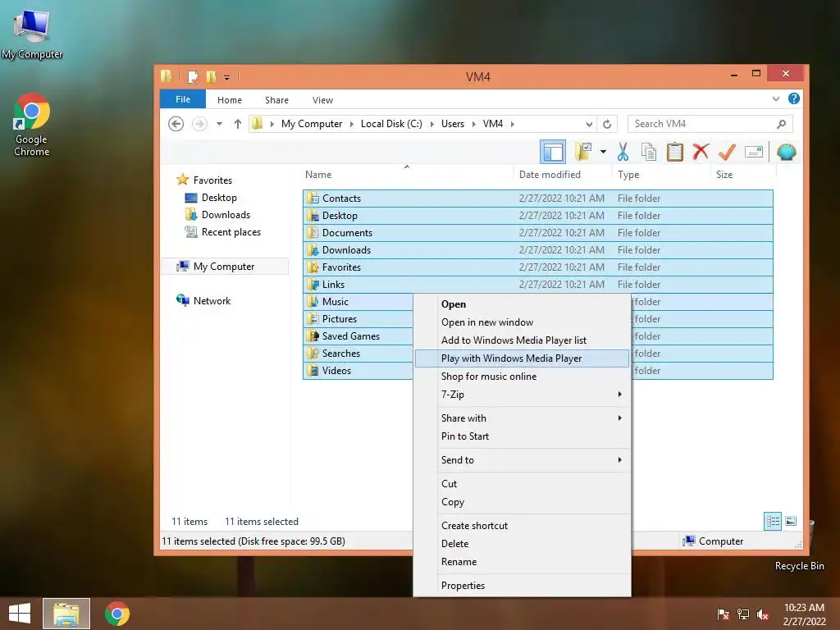
Task: Open the Windows Start button
Action: click(20, 614)
